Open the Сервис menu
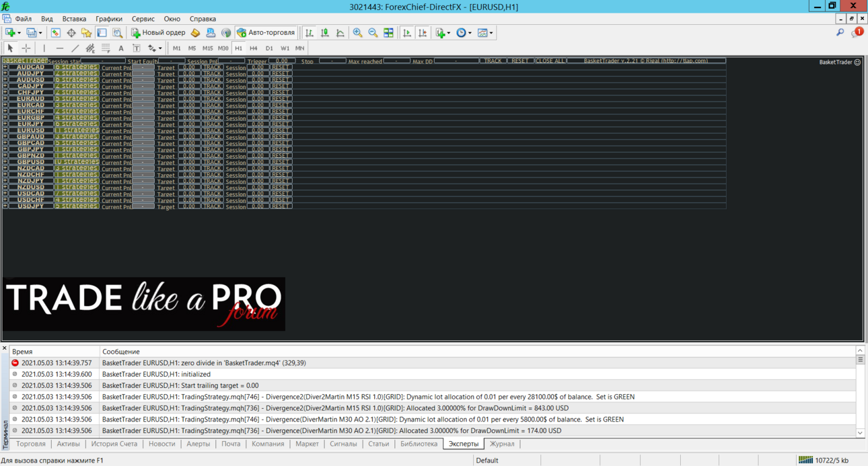The width and height of the screenshot is (868, 466). tap(143, 19)
